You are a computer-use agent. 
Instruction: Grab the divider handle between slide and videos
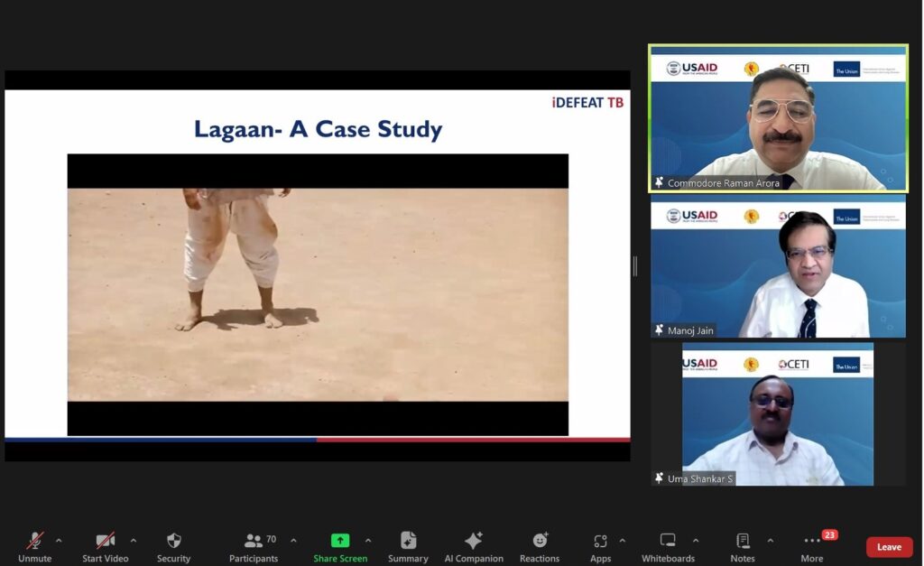tap(635, 265)
